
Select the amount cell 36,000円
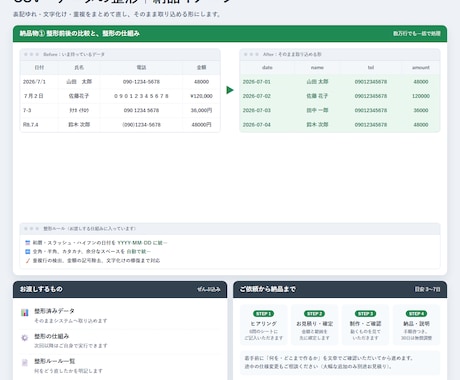pyautogui.click(x=201, y=110)
